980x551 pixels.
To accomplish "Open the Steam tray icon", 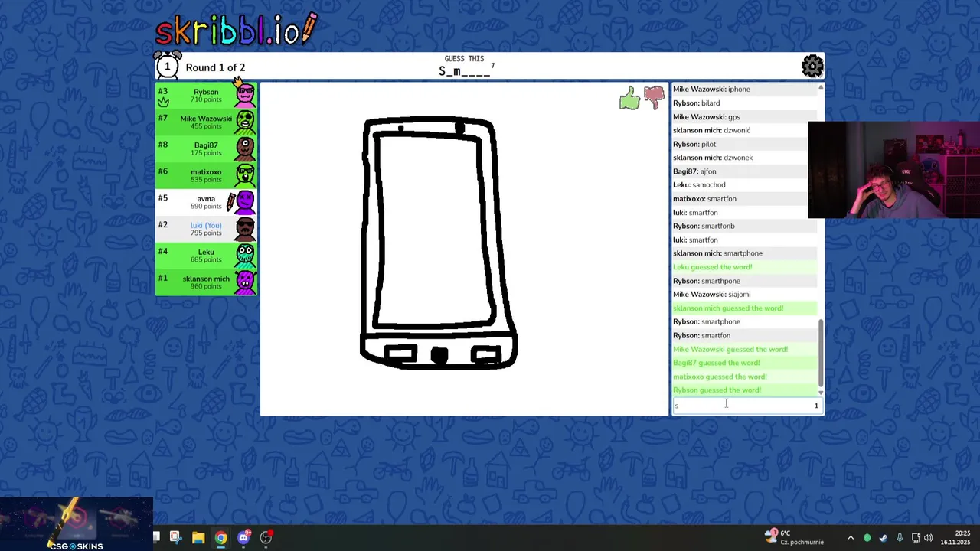I will pos(883,538).
